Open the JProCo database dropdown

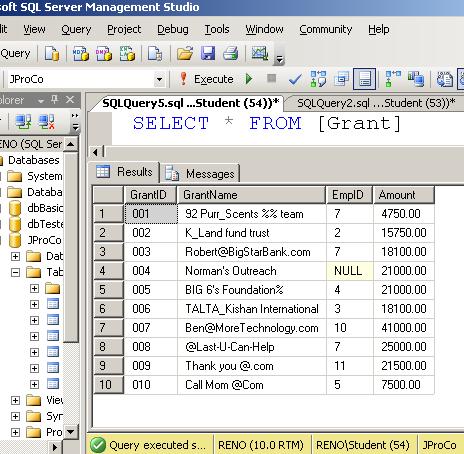pyautogui.click(x=159, y=80)
